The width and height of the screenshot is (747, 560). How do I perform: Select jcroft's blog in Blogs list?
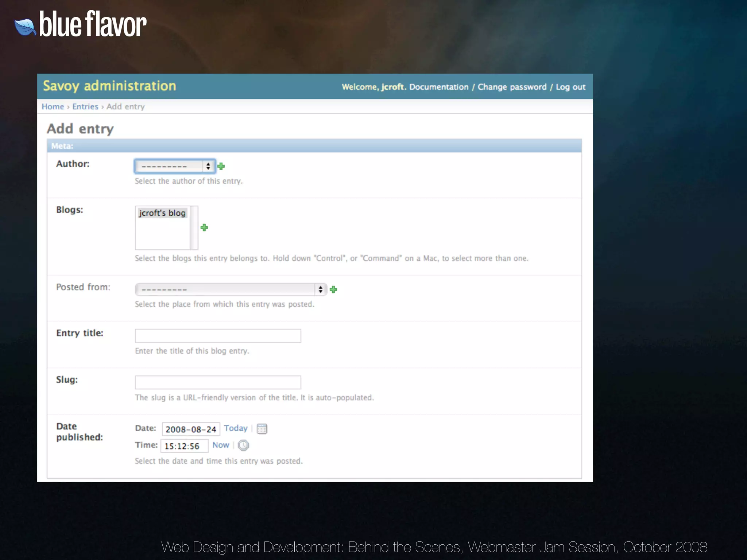pos(162,213)
